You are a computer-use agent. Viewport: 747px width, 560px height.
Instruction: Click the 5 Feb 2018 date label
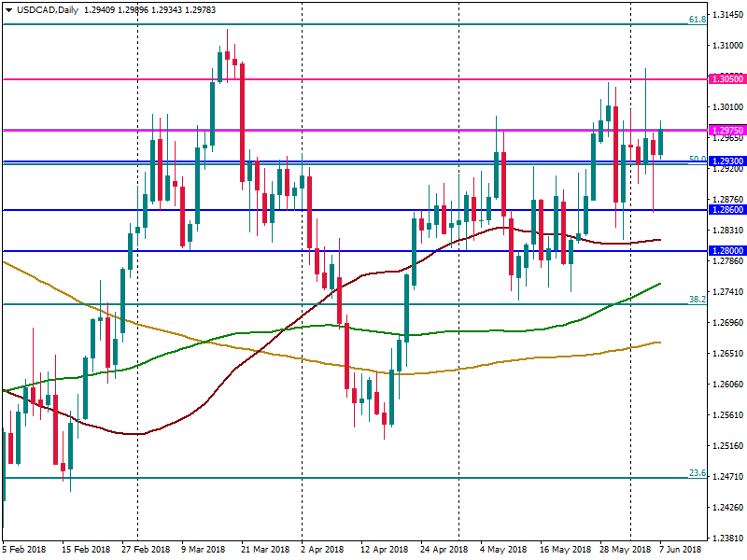tap(25, 550)
